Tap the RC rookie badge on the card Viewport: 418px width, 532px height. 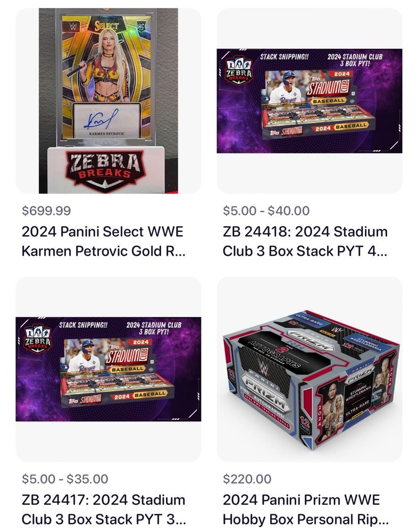coord(141,27)
